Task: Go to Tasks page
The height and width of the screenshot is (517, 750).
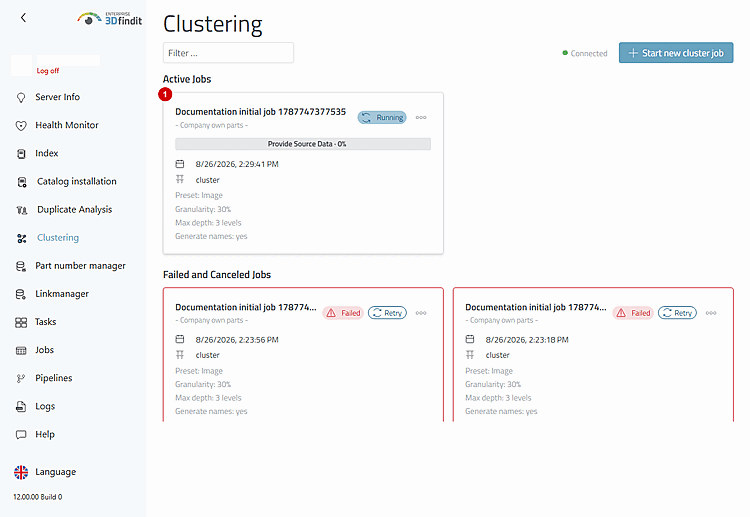Action: (45, 322)
